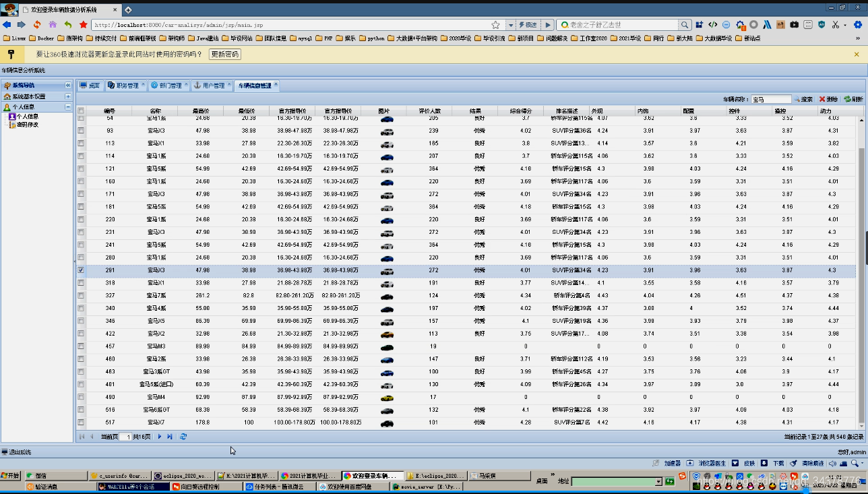
Task: Click the current page number field
Action: 125,437
